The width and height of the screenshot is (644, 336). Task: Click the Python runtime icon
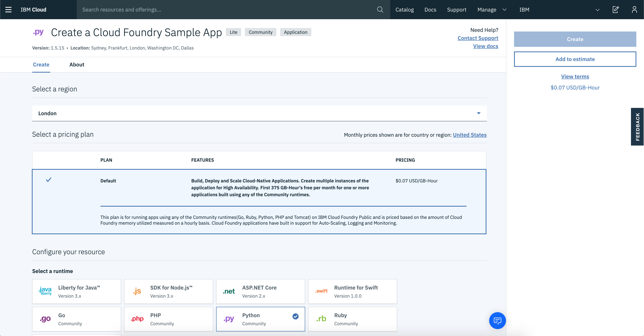[229, 319]
